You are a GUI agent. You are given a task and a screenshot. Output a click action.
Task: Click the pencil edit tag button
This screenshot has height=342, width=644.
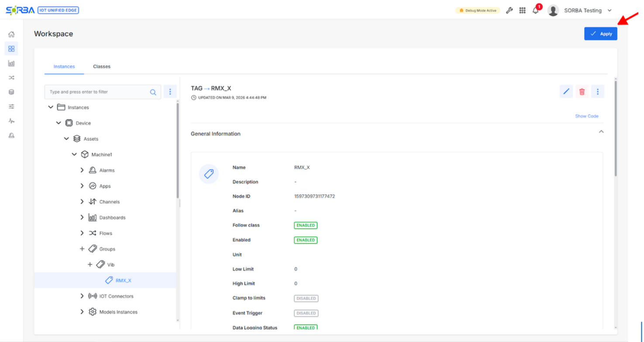566,91
